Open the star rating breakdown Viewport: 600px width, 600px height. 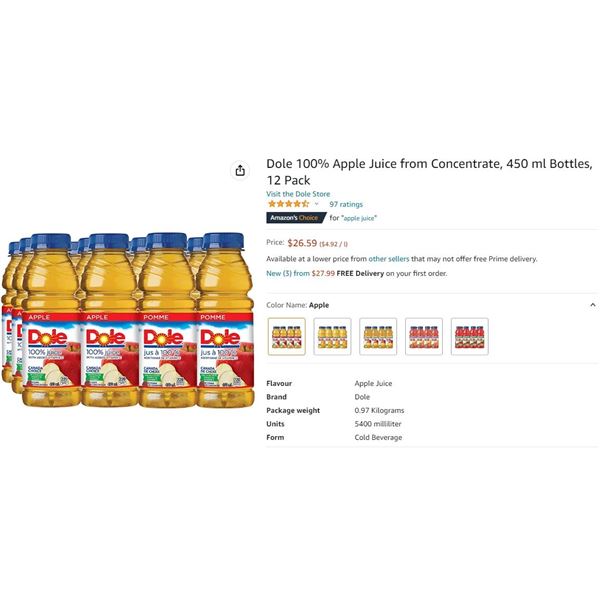pos(289,204)
